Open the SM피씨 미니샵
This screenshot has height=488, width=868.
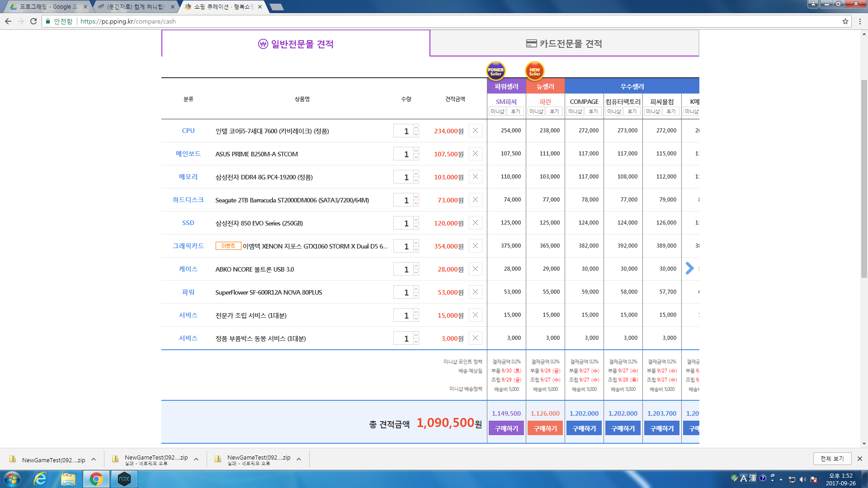pyautogui.click(x=497, y=112)
